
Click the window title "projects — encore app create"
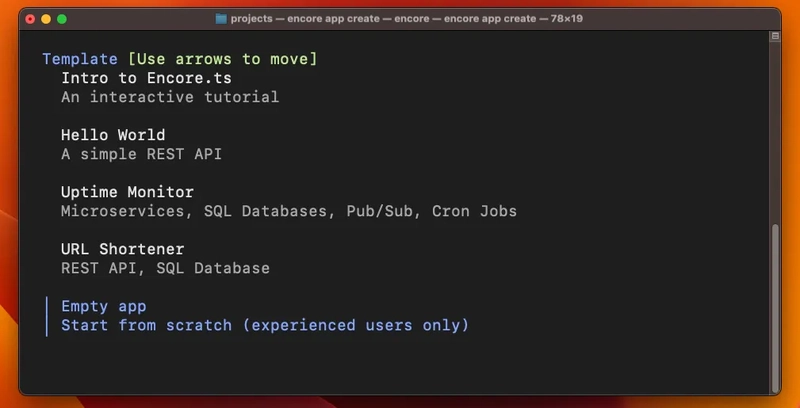tap(305, 19)
